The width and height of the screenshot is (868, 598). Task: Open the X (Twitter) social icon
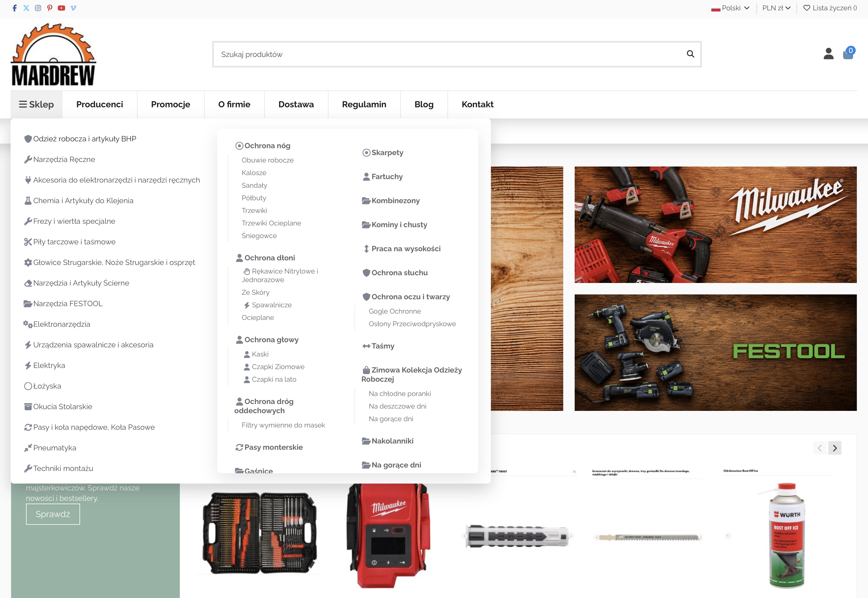26,8
